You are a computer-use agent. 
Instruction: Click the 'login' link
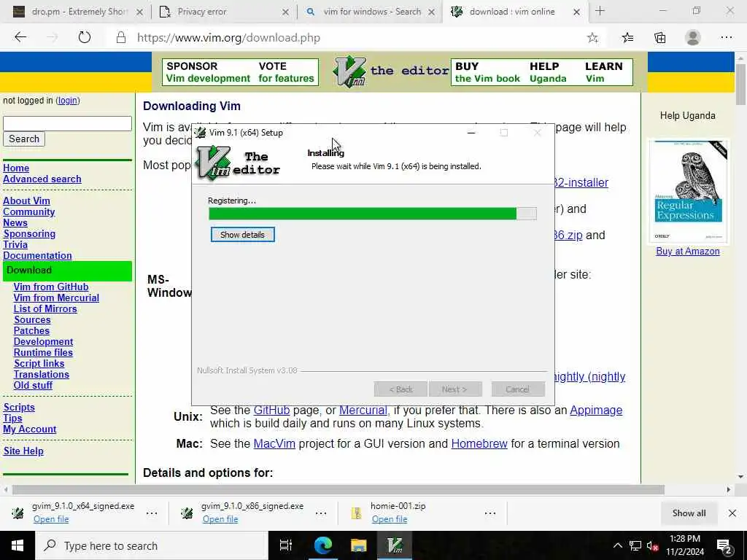pyautogui.click(x=67, y=101)
